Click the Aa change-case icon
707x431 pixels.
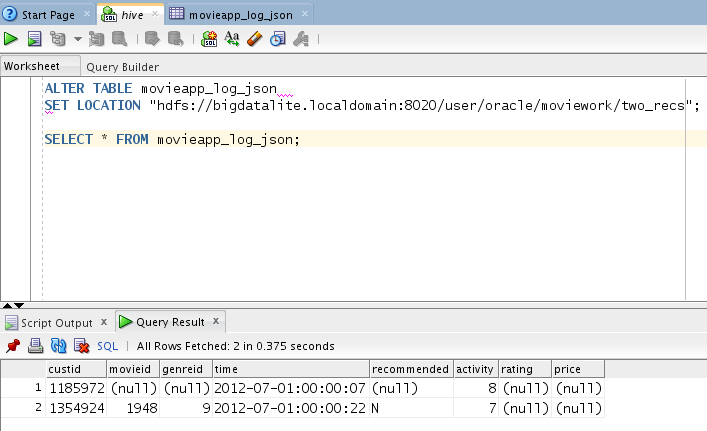pyautogui.click(x=232, y=39)
